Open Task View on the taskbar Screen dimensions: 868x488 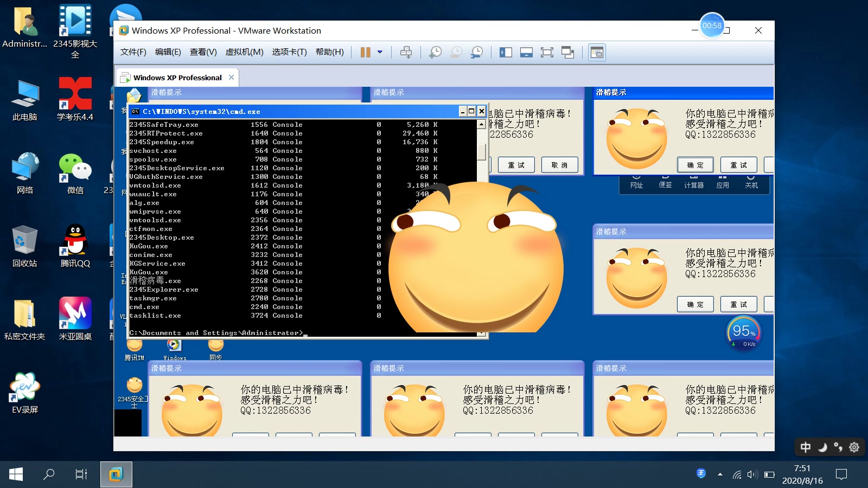point(81,474)
